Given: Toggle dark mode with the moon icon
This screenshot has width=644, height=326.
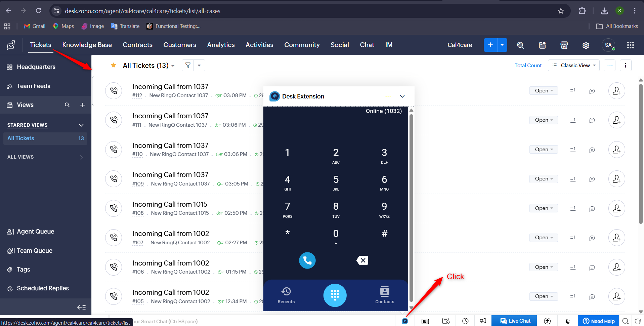Looking at the screenshot, I should pyautogui.click(x=568, y=321).
